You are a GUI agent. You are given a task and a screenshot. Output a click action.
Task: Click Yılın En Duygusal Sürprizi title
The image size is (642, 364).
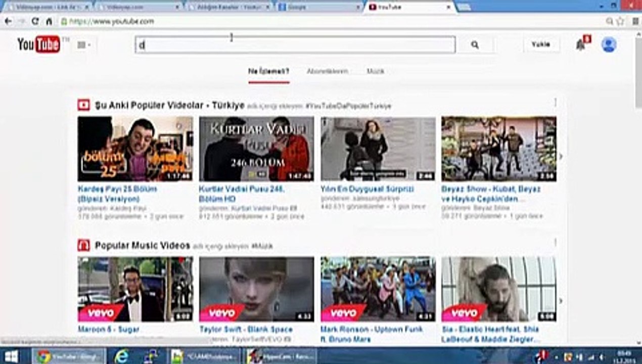coord(367,189)
